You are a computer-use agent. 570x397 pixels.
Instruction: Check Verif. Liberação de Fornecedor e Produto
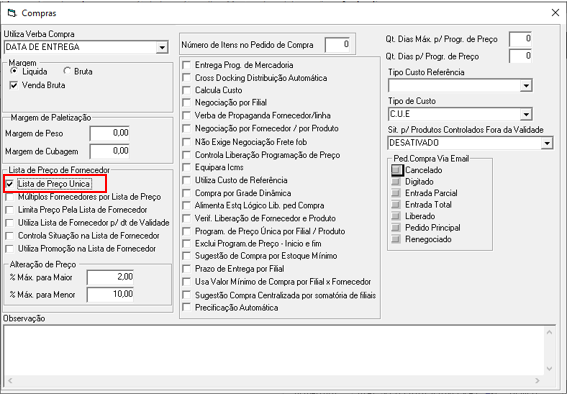point(186,218)
